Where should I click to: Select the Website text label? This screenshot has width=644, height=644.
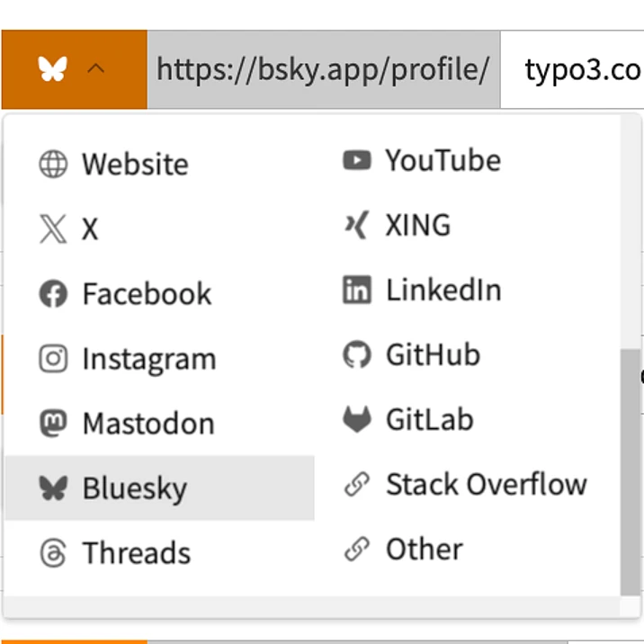click(x=135, y=165)
